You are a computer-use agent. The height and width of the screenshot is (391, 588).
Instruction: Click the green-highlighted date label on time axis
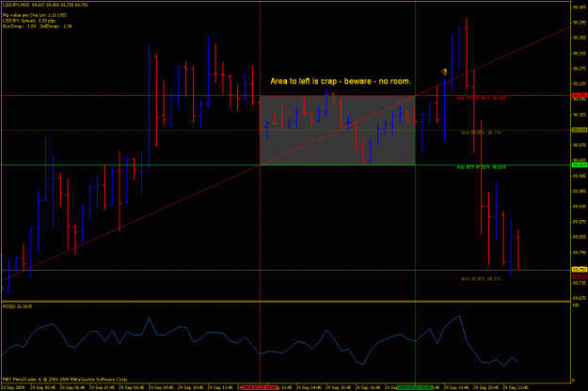(415, 387)
